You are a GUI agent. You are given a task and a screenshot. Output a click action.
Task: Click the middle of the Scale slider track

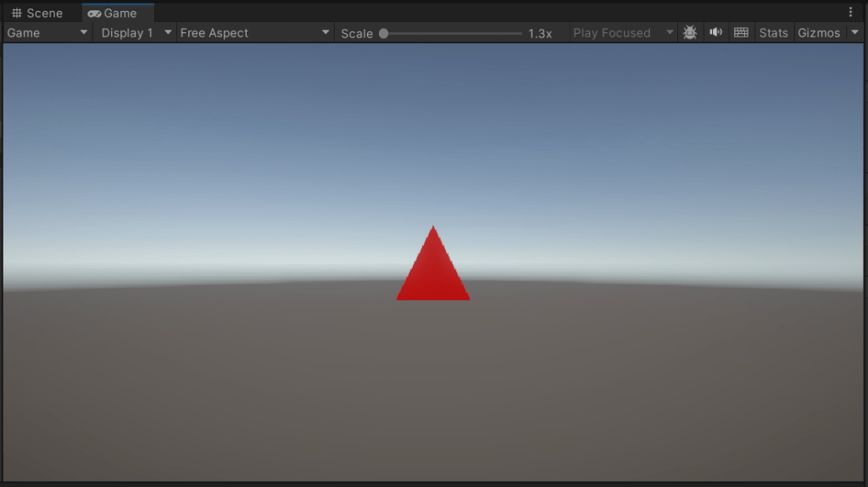pyautogui.click(x=453, y=33)
